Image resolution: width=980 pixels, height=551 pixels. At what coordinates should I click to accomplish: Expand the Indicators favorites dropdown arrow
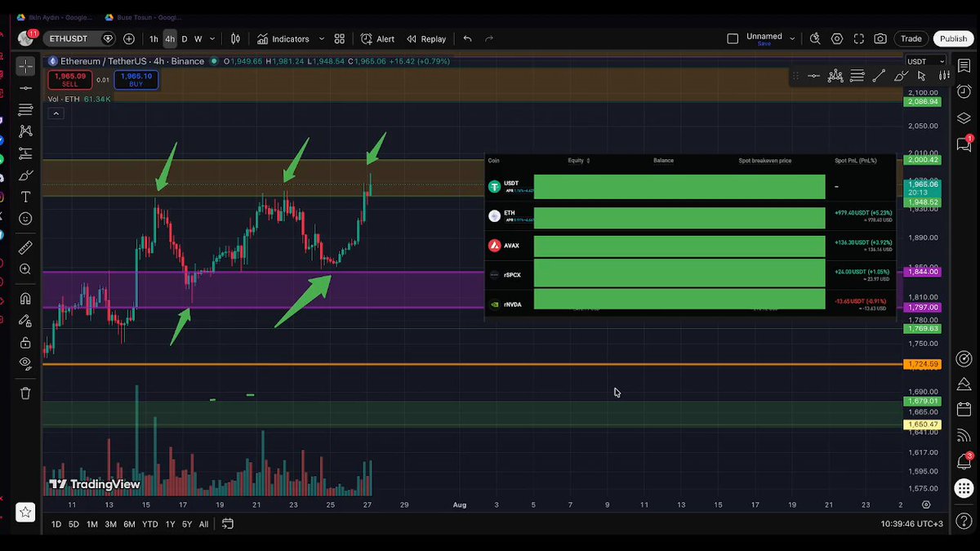click(321, 38)
